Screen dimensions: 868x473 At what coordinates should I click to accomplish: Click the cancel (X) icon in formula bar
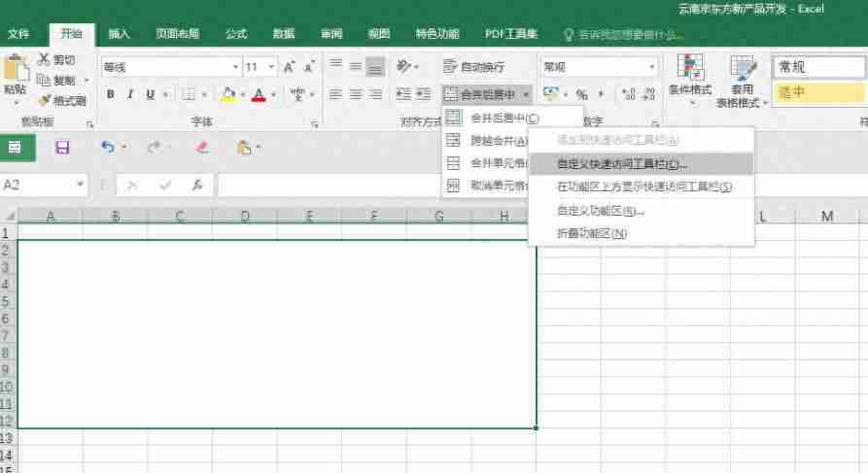pos(132,186)
